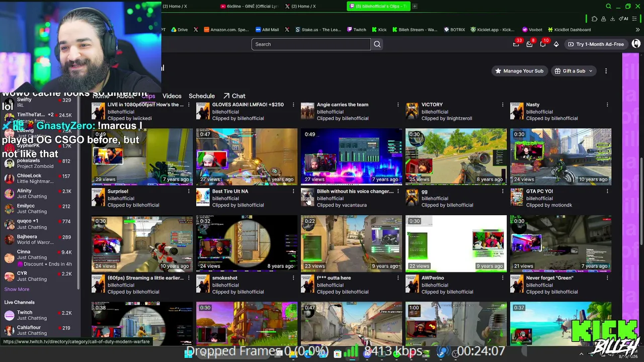The height and width of the screenshot is (362, 644).
Task: Open the chat-bubble icon showing badge 10
Action: coord(543,44)
